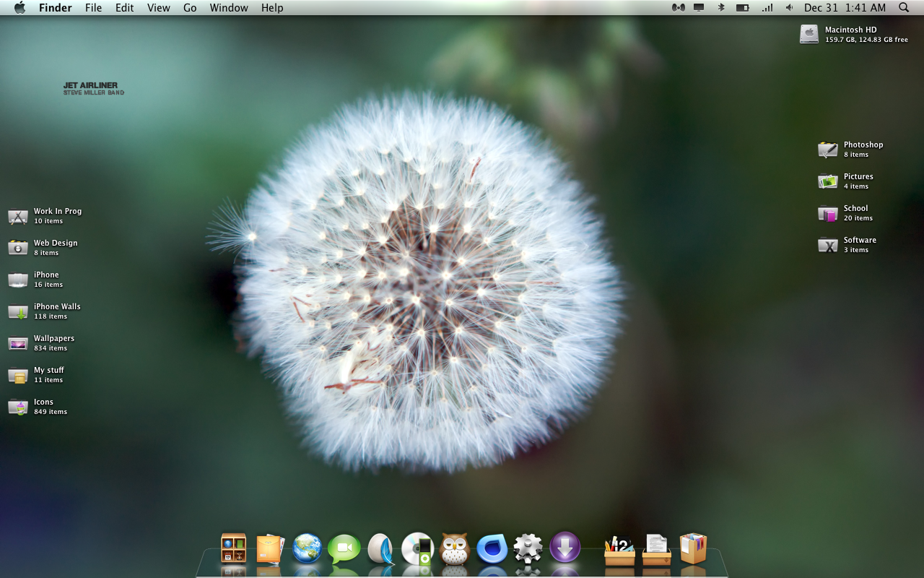Screen dimensions: 924x578
Task: Open the blue droplet Dock icon
Action: coord(492,549)
